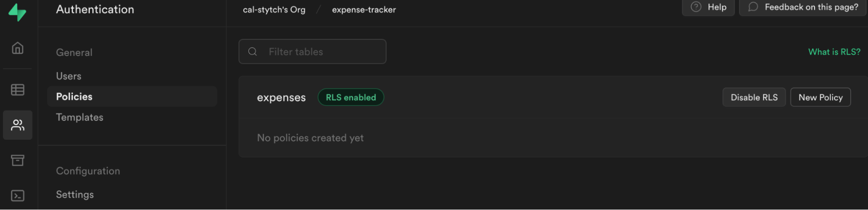Focus the Filter tables input

coord(312,52)
